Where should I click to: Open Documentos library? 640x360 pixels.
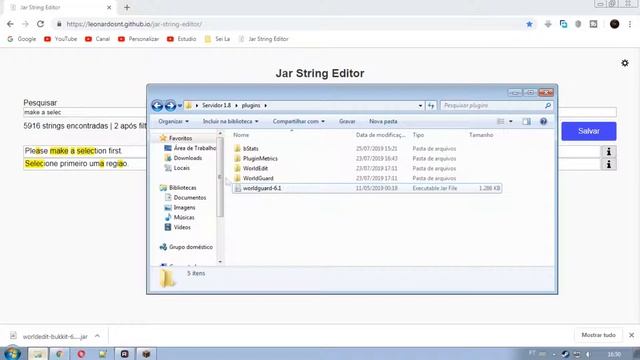[x=189, y=198]
